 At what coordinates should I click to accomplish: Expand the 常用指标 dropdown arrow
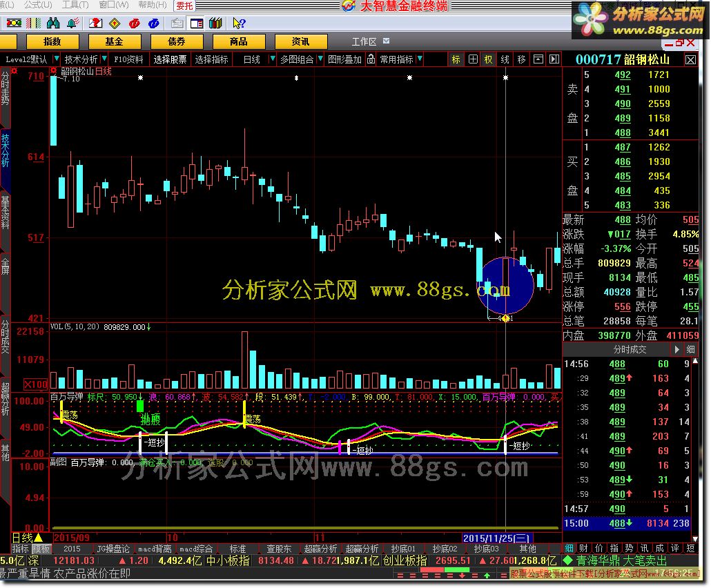click(x=420, y=59)
